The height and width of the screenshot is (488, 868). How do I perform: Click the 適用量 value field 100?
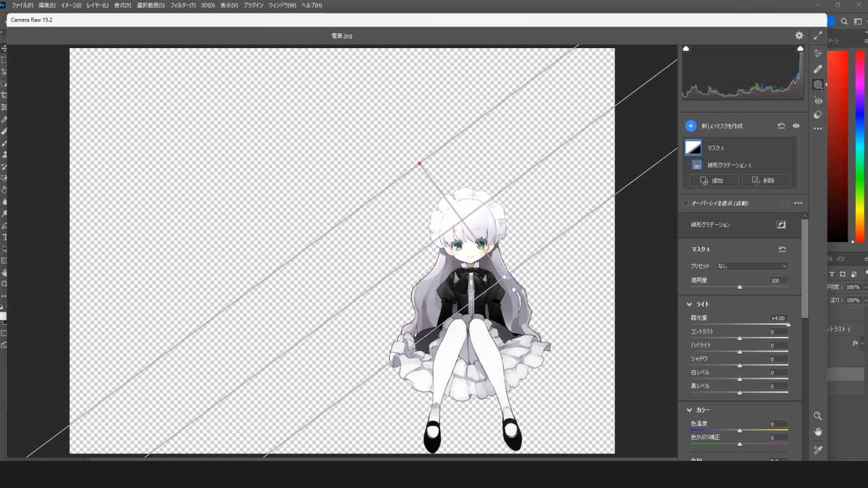778,280
